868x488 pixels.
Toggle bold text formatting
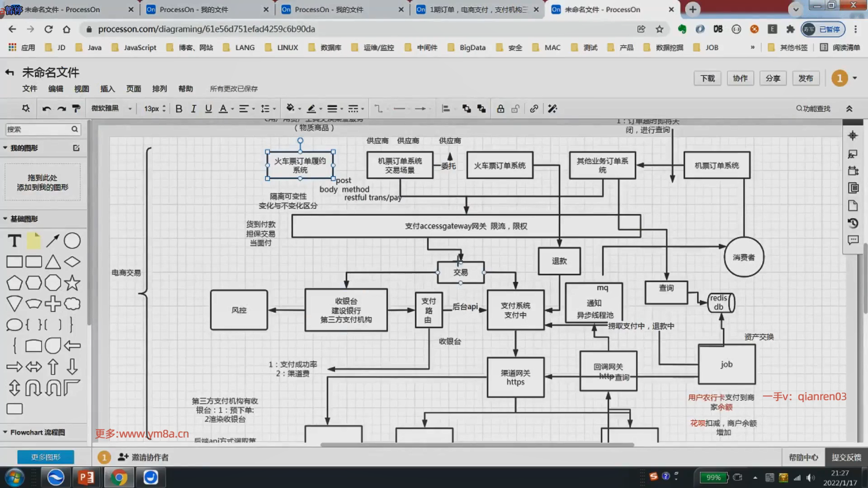[x=179, y=108]
